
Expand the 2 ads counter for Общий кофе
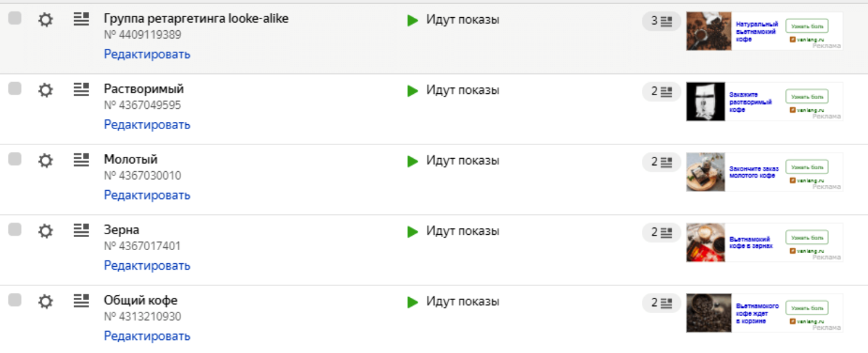click(661, 303)
